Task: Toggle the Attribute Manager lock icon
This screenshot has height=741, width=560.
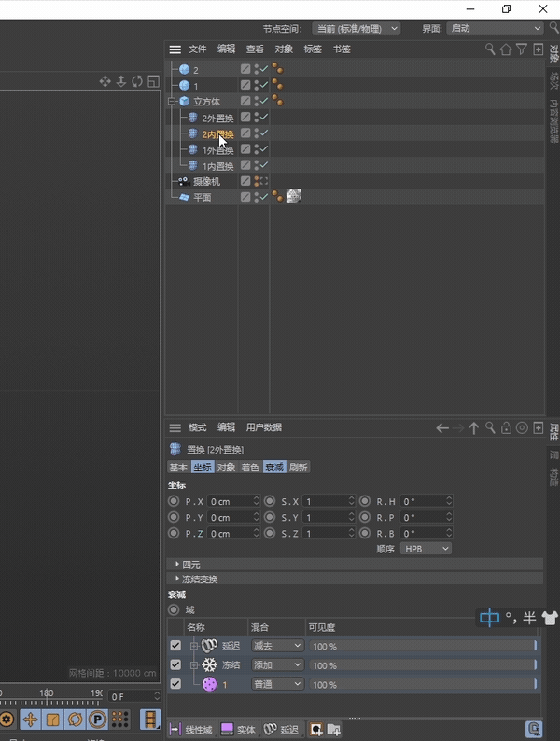Action: pos(506,428)
